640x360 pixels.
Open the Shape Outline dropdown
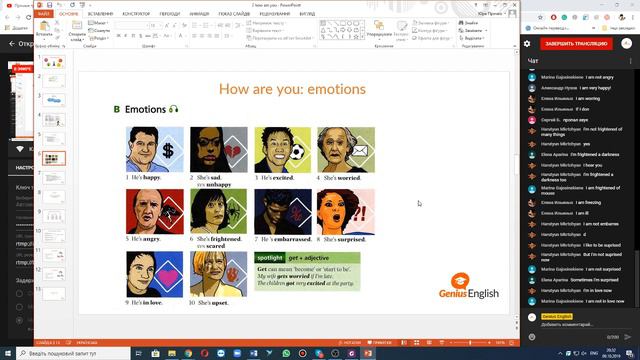click(431, 31)
